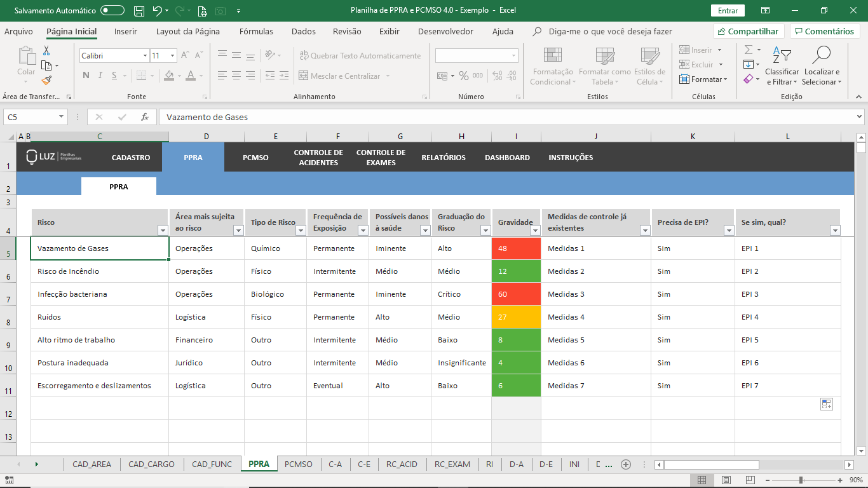Toggle the Salvamento Automático switch
This screenshot has height=488, width=868.
point(112,11)
